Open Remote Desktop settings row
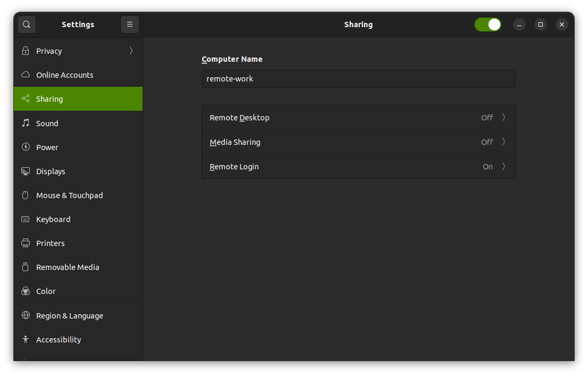The image size is (588, 376). [358, 118]
